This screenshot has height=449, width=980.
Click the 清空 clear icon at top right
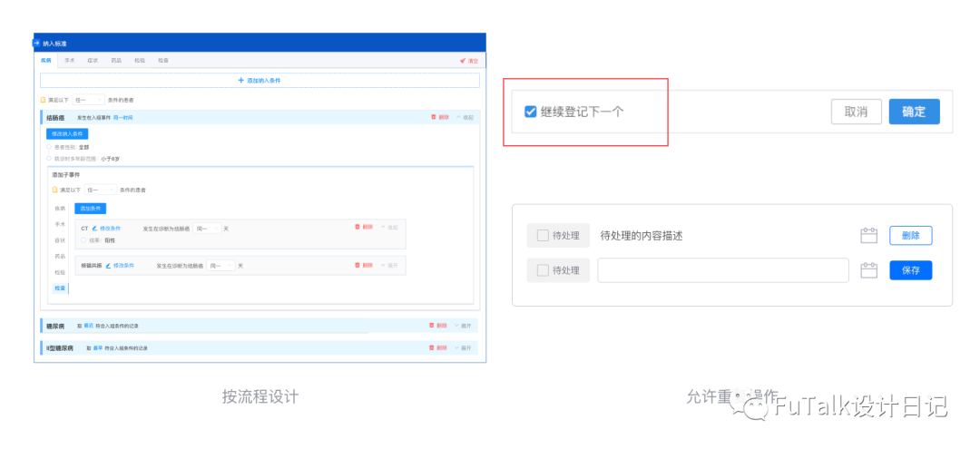463,61
